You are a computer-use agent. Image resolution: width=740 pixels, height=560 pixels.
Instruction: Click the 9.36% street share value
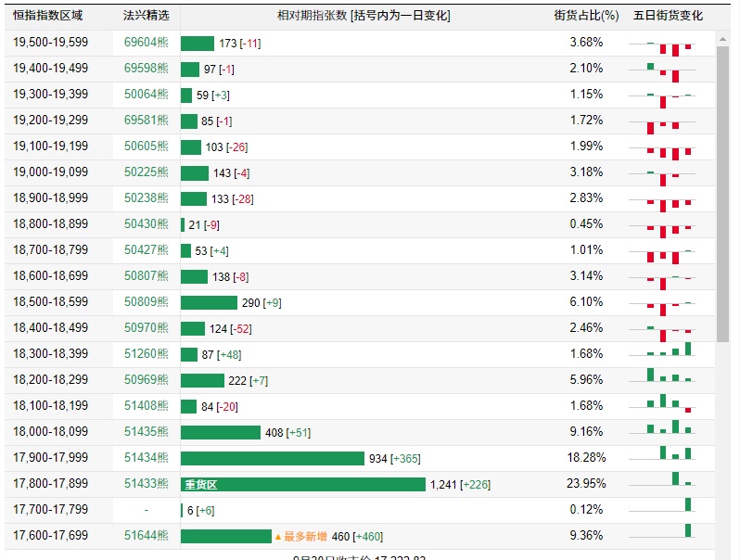coord(586,536)
